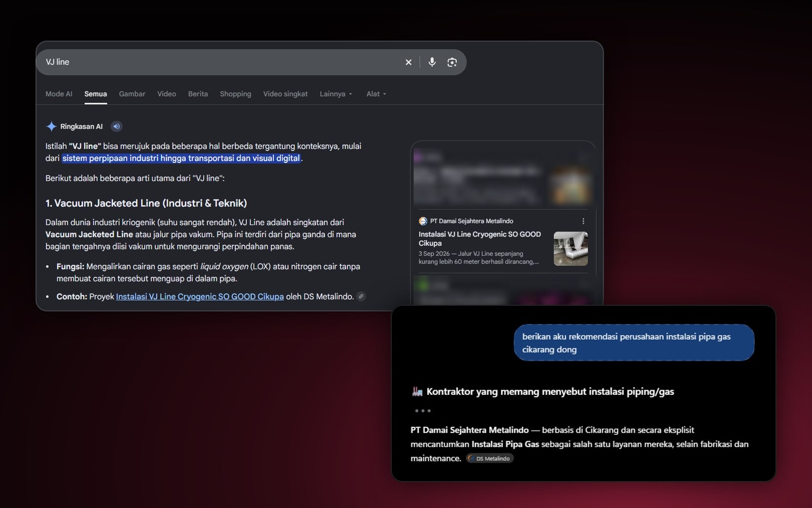Open the cryogenic installation thumbnail image
Image resolution: width=812 pixels, height=508 pixels.
[571, 249]
